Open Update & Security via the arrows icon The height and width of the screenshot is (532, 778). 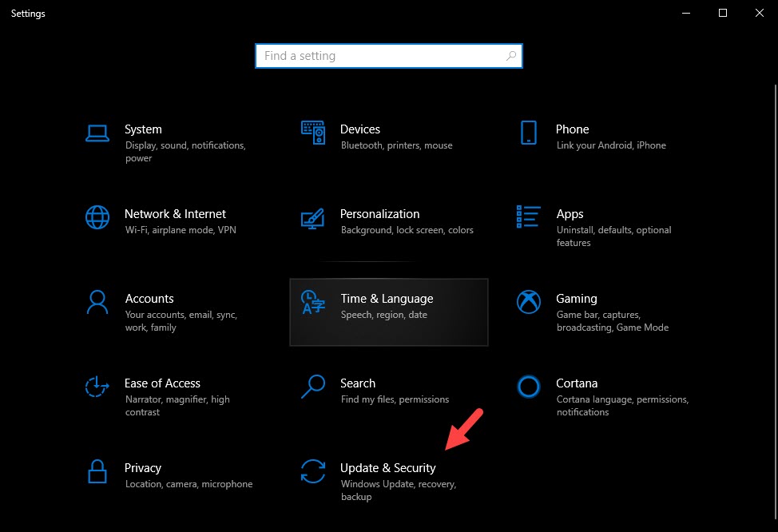pos(313,471)
